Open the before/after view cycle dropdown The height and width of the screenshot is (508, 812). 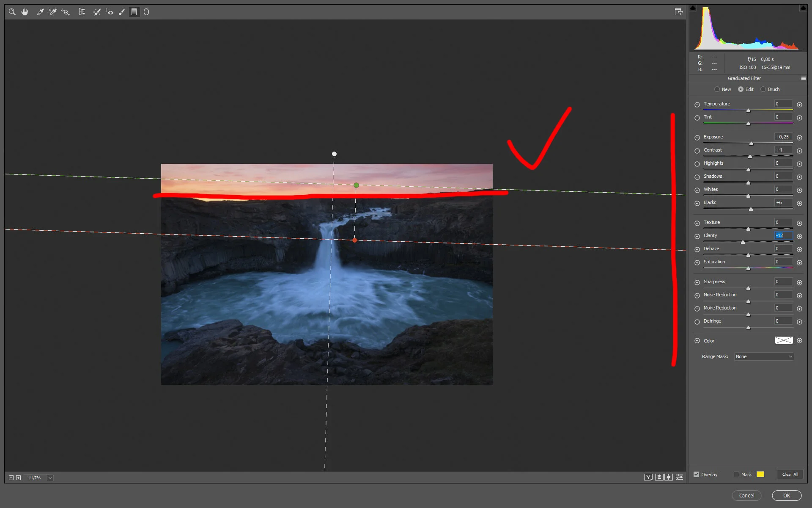(648, 477)
